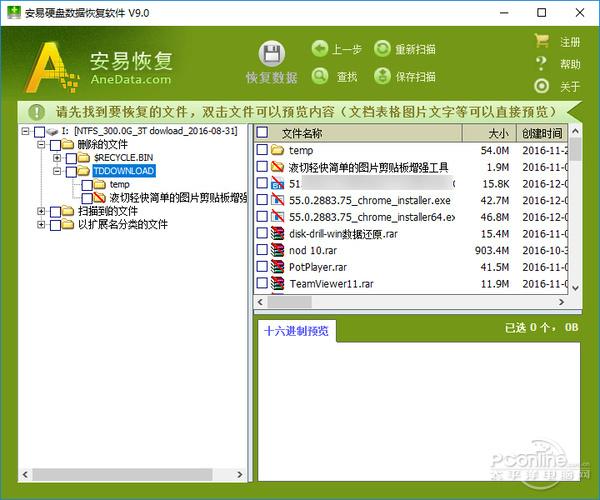Check the select-all box beside 文件名称
Screen dimensions: 600x500
262,132
